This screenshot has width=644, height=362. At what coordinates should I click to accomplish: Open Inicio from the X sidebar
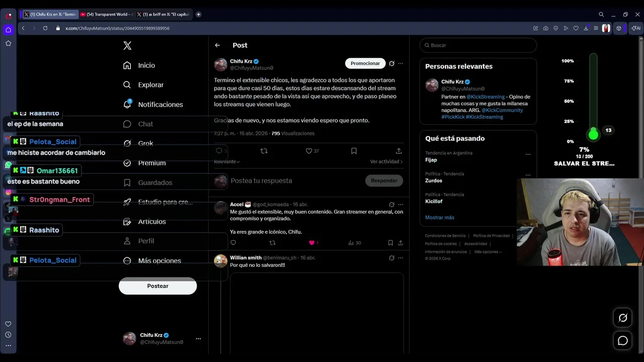pos(139,65)
